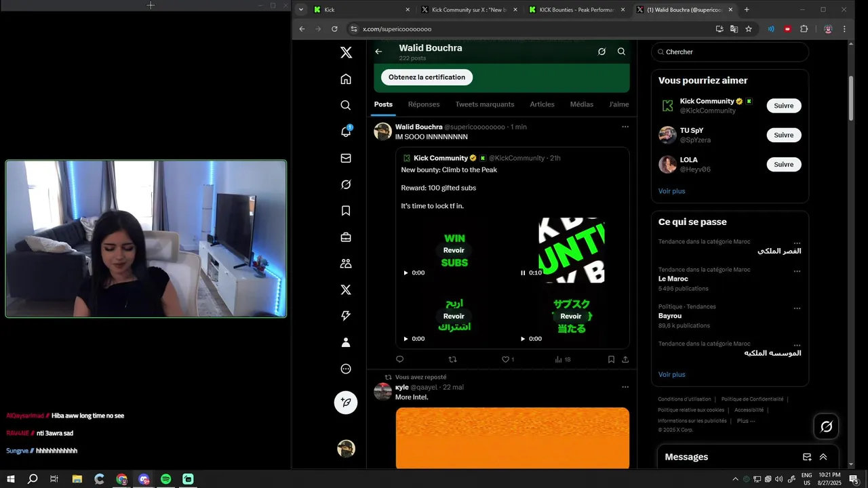Open more options on Walid Bouchra post
868x488 pixels.
[x=625, y=127]
